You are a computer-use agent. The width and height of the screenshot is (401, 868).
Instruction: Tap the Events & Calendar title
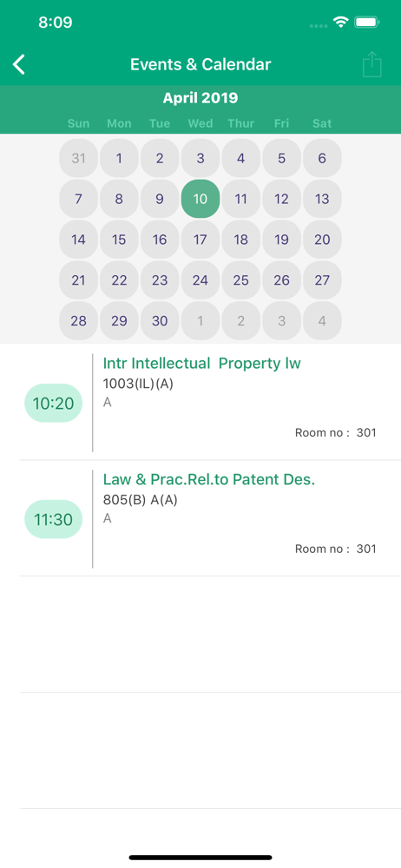[x=200, y=64]
